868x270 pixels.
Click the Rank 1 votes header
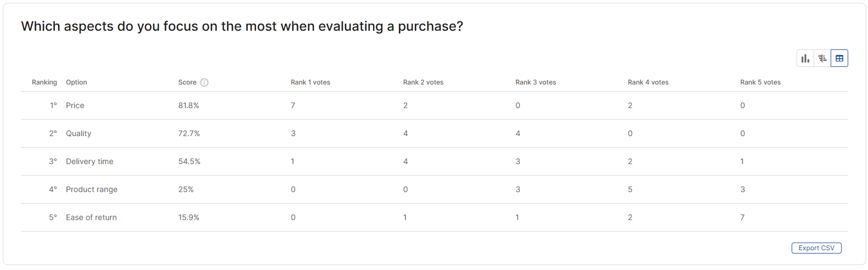coord(310,82)
